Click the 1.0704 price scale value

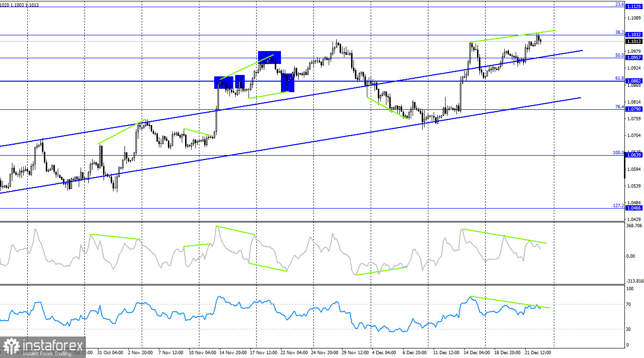(x=635, y=136)
